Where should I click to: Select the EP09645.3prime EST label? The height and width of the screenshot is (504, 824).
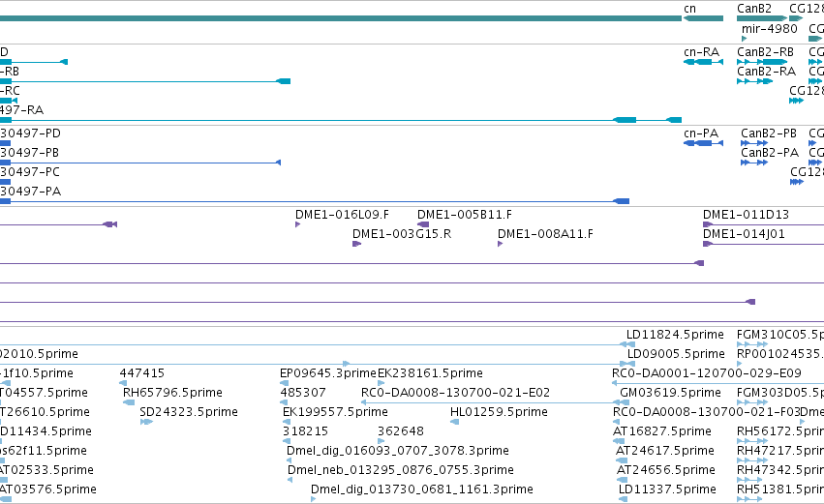[328, 373]
